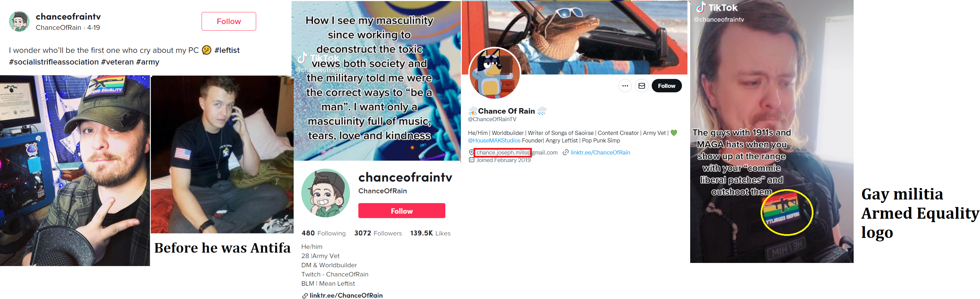
Task: Open the three-dots more options icon
Action: coord(625,86)
